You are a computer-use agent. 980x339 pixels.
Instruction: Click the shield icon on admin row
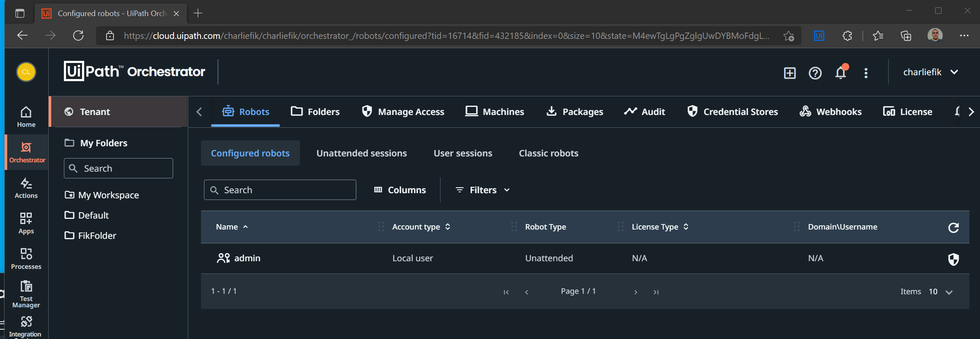pyautogui.click(x=953, y=259)
